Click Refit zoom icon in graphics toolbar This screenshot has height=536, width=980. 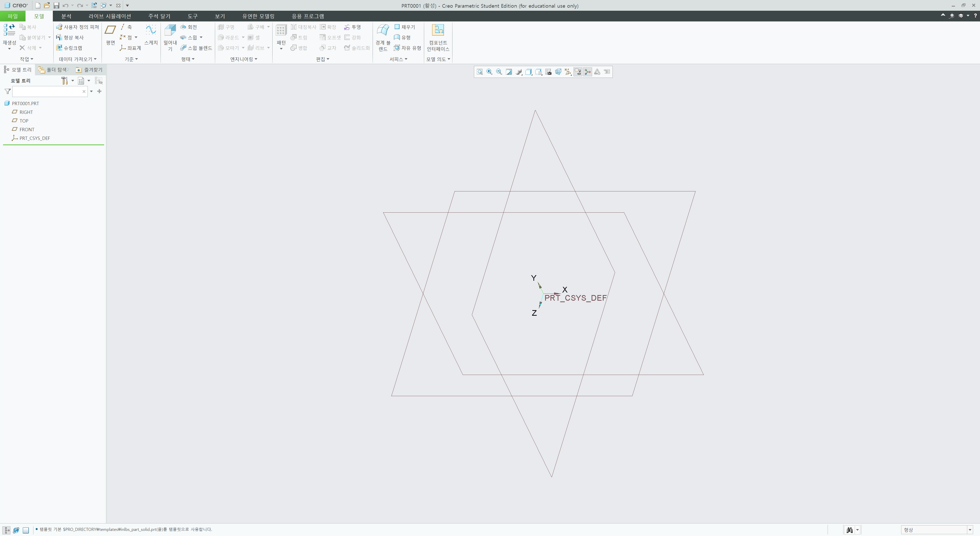pyautogui.click(x=480, y=72)
